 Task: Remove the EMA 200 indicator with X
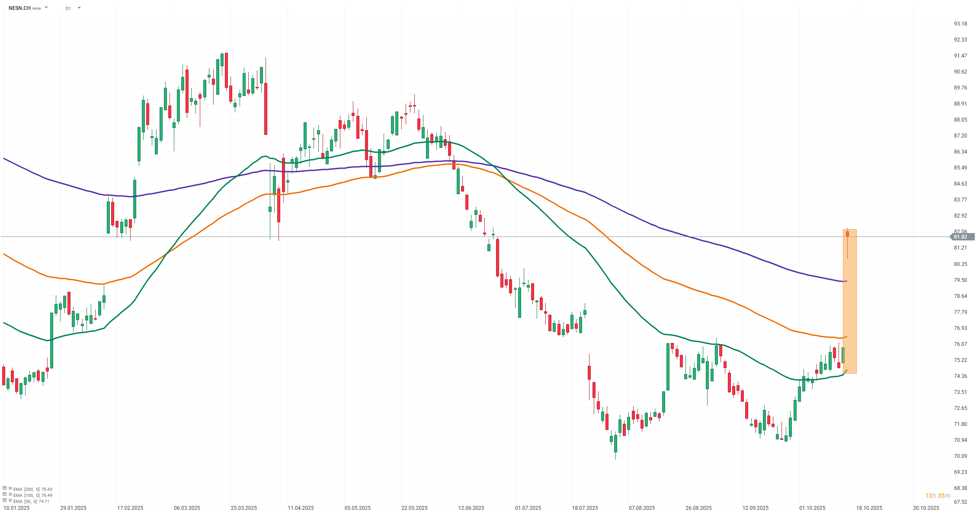10,489
